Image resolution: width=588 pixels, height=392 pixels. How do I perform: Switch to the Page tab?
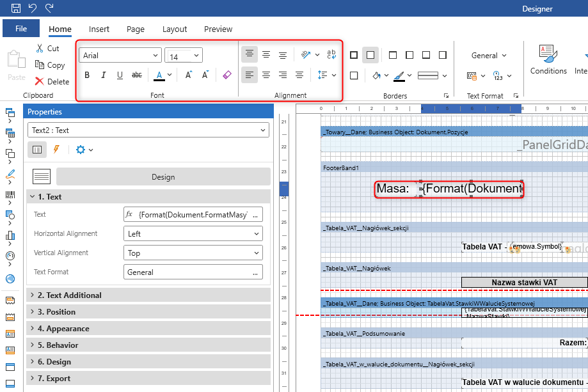136,29
